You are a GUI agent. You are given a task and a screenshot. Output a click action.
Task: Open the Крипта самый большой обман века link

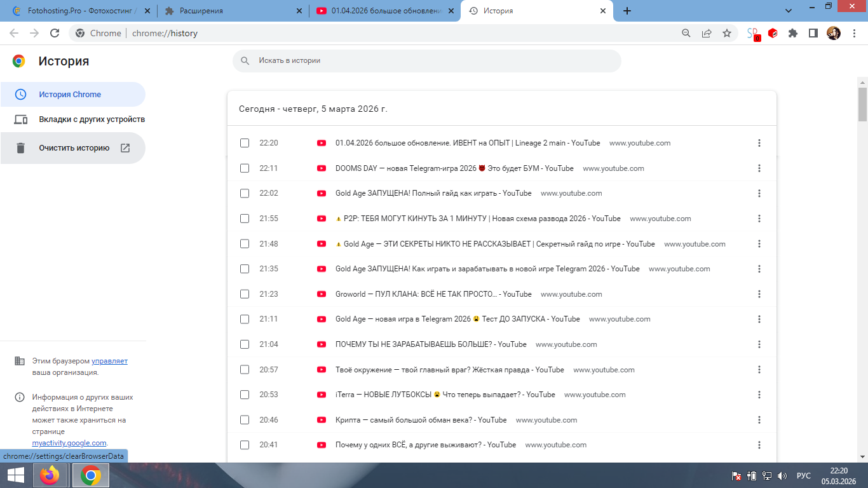click(x=421, y=420)
